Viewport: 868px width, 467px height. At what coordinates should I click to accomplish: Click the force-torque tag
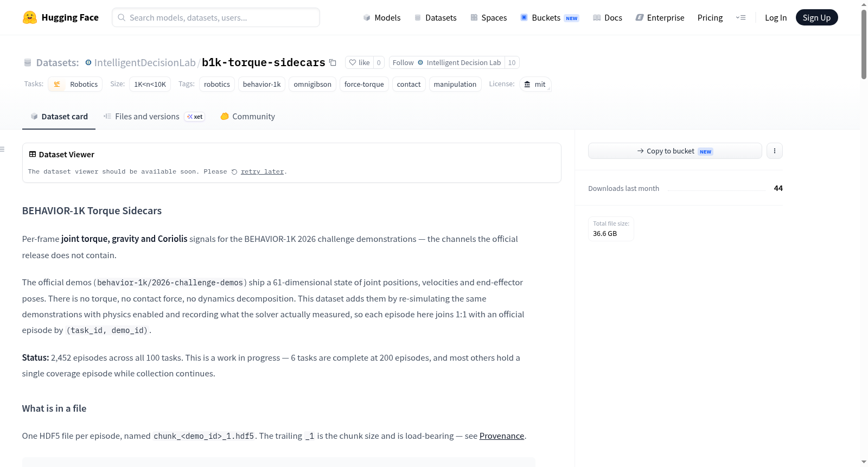[x=364, y=84]
